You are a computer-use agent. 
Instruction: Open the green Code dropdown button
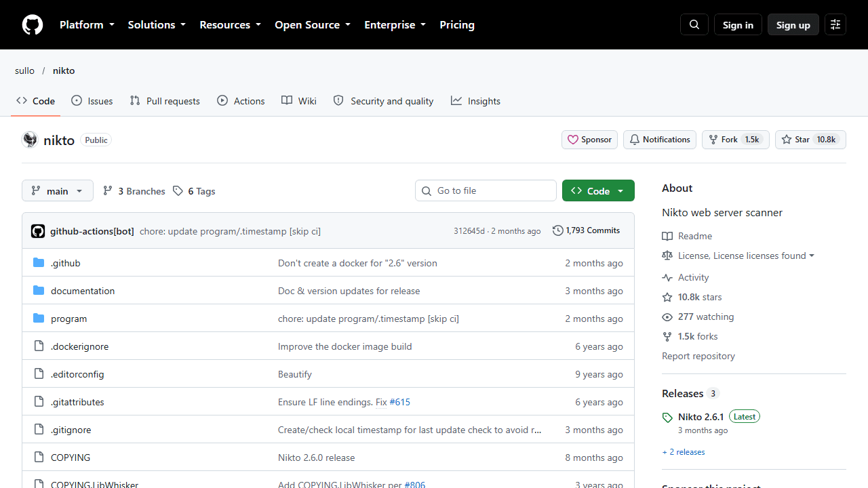[x=598, y=191]
